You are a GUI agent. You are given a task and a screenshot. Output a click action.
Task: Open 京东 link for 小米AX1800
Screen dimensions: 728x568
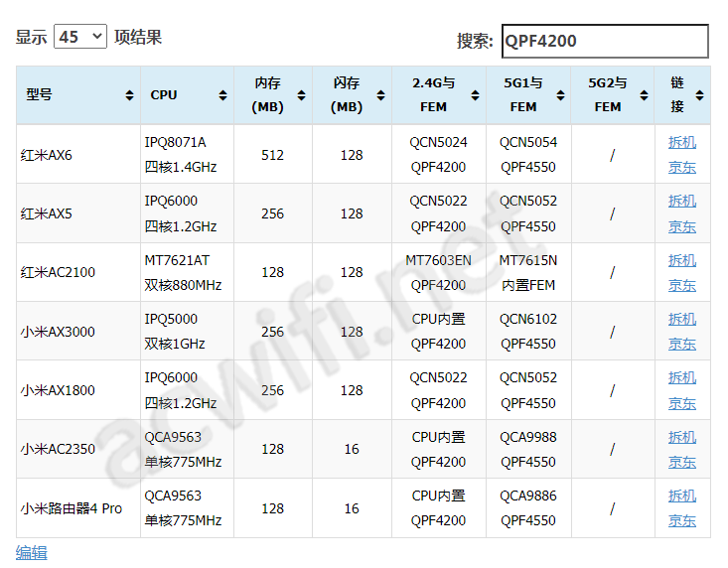click(x=682, y=403)
